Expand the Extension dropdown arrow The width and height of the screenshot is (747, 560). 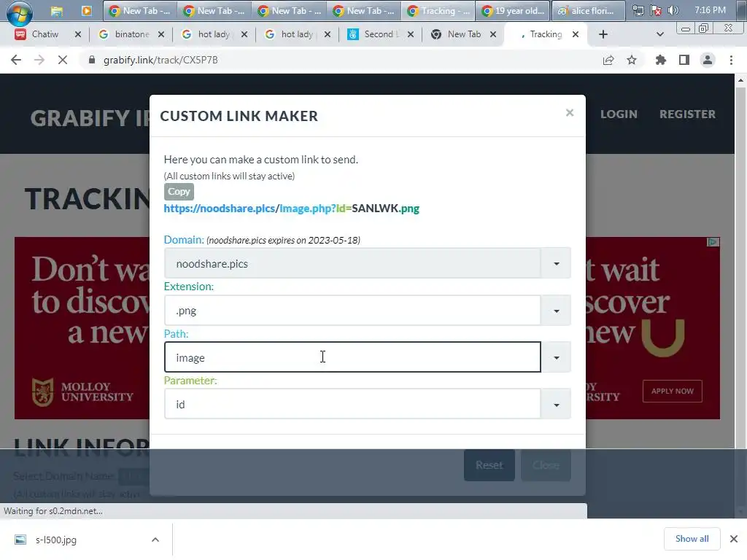pos(556,311)
